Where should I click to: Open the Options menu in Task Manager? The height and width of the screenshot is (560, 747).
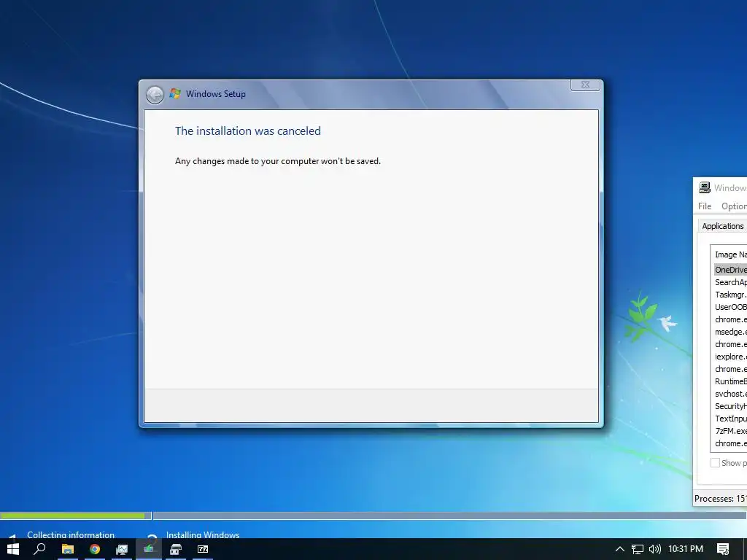(734, 206)
